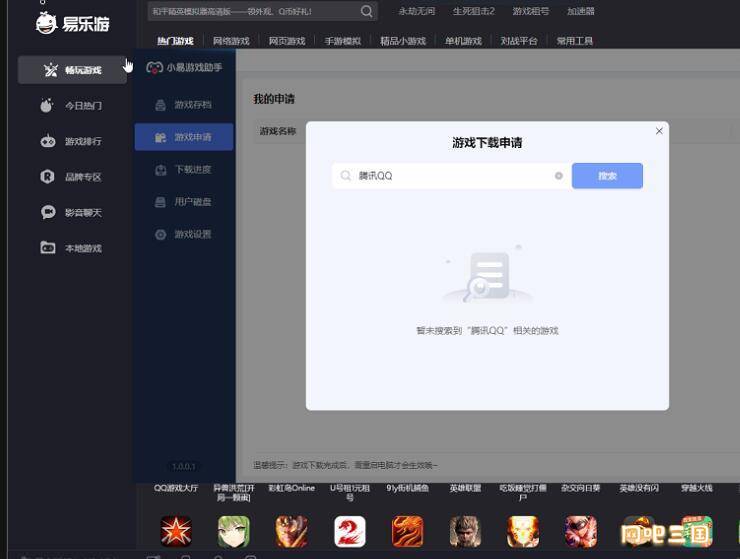Image resolution: width=740 pixels, height=559 pixels.
Task: Open 下载进度 in the assistant panel
Action: tap(184, 169)
